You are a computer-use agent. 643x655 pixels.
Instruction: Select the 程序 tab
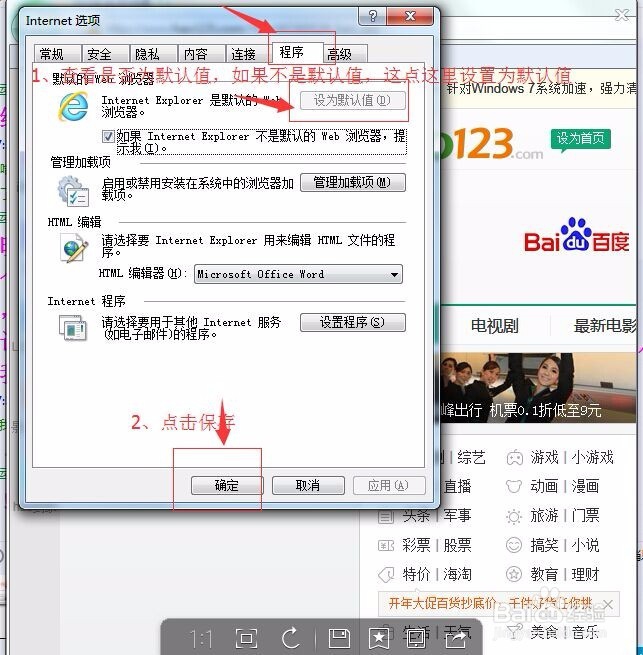[297, 53]
